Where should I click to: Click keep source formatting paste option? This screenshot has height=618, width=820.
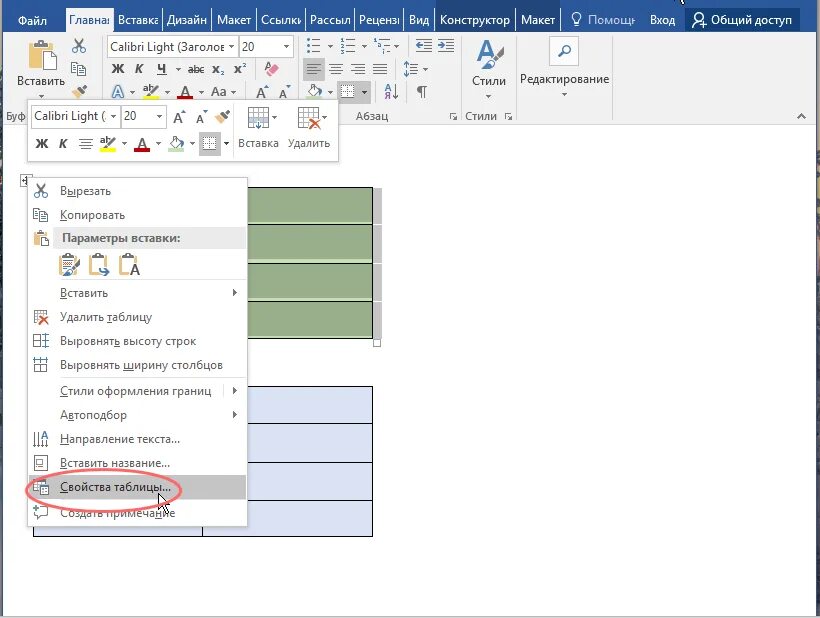point(70,265)
